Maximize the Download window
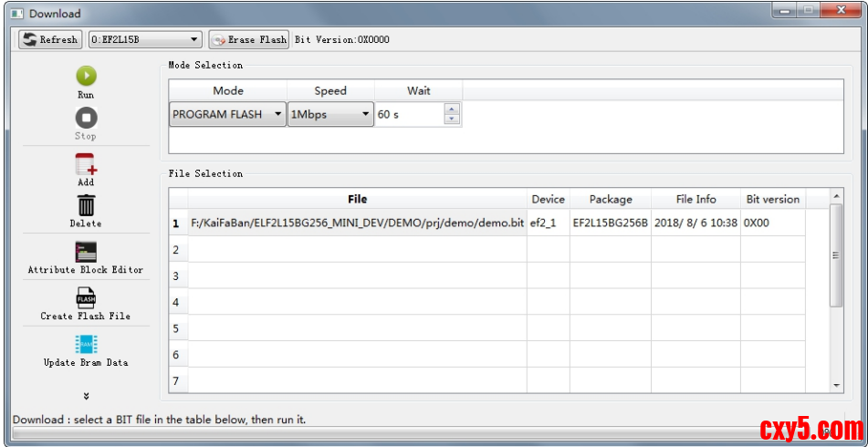 810,10
